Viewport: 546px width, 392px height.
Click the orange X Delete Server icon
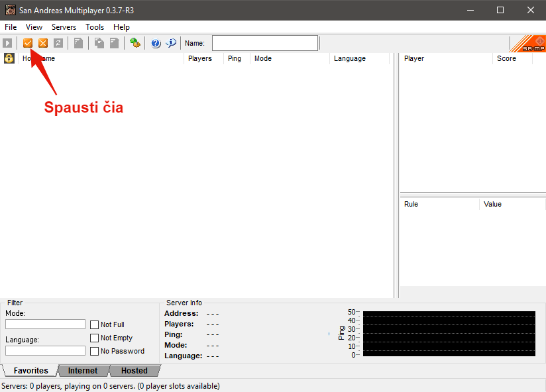[43, 43]
